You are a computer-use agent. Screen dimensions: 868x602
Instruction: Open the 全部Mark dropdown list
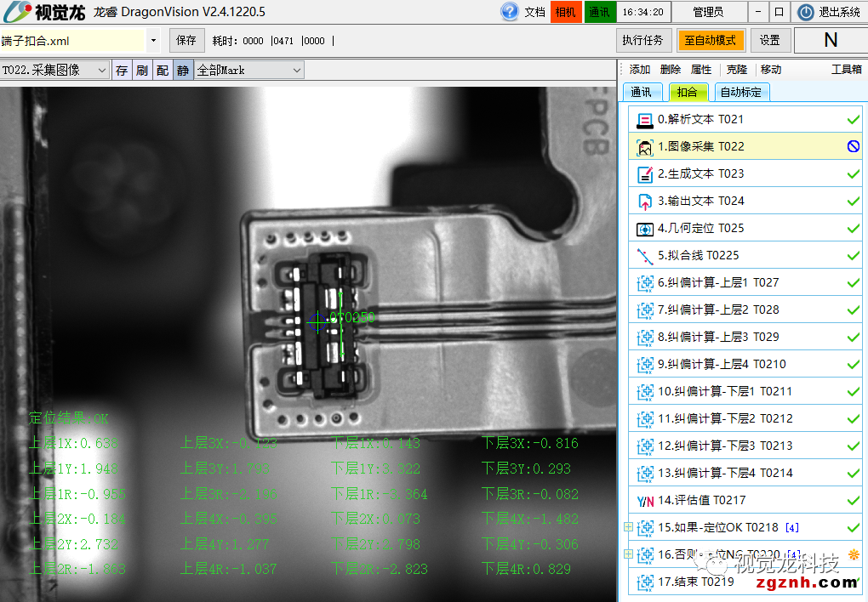pyautogui.click(x=296, y=71)
